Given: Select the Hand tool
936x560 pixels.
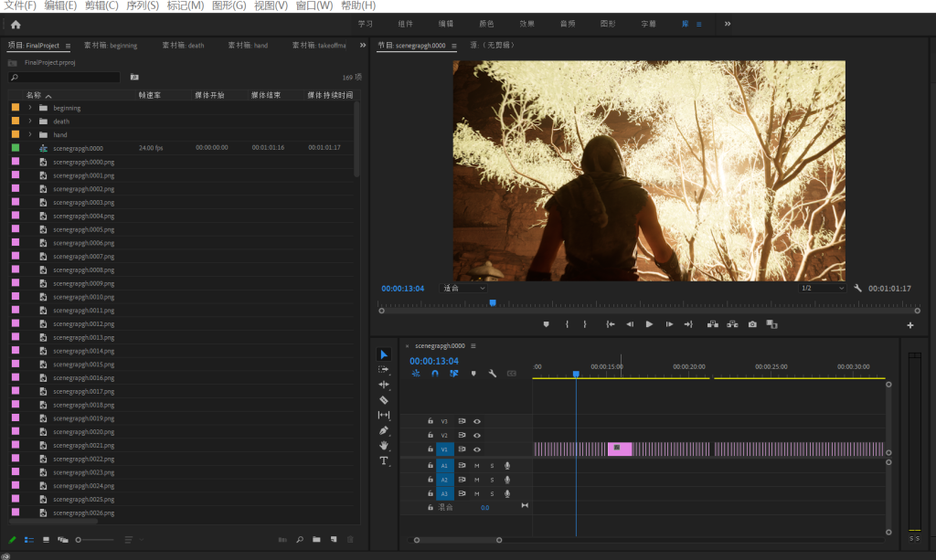Looking at the screenshot, I should click(x=384, y=446).
